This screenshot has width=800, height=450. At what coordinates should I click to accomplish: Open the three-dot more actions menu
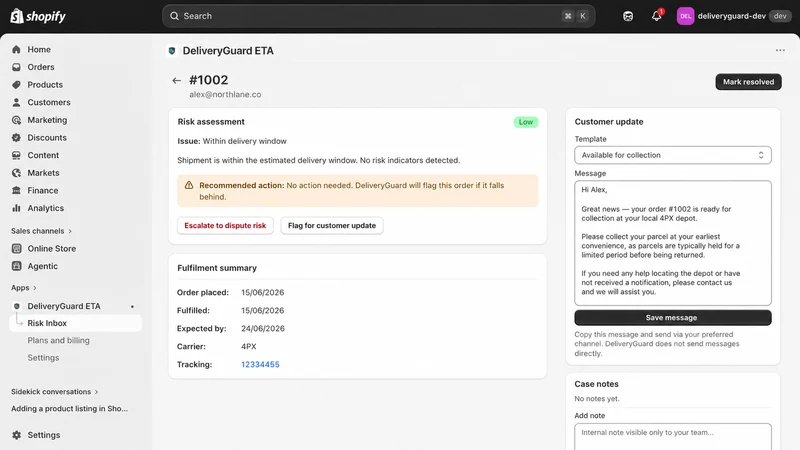[780, 50]
